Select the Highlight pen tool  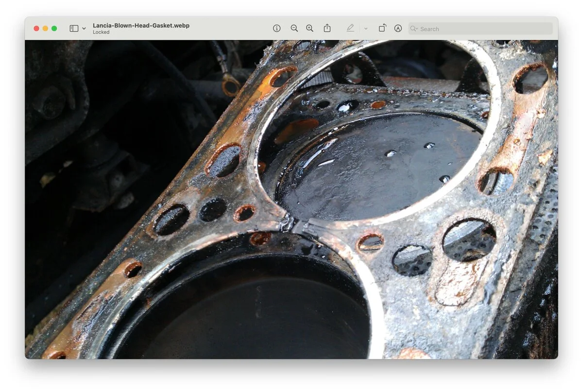point(350,29)
